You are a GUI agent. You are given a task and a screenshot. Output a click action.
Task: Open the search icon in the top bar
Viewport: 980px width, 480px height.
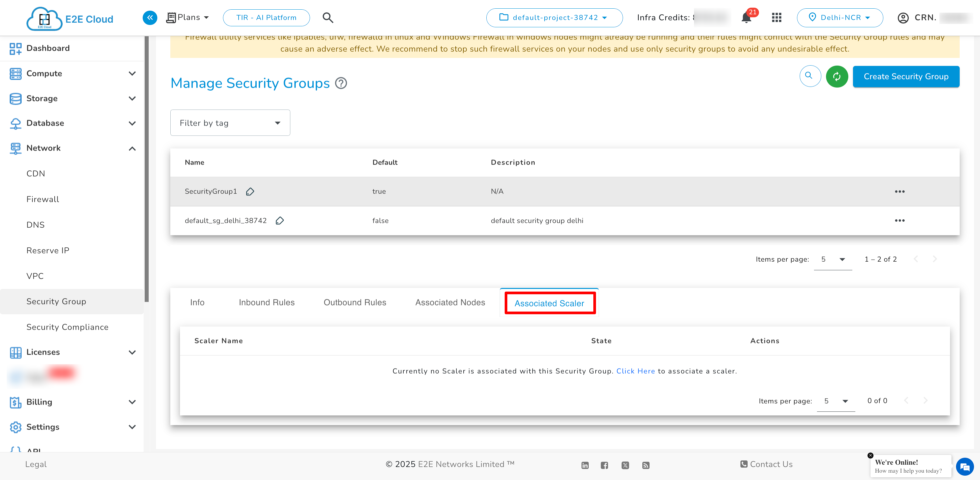(328, 18)
